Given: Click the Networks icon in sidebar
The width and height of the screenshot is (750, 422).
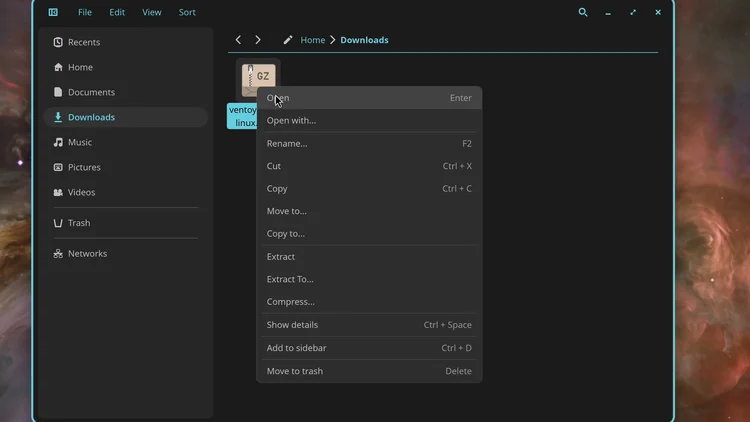Looking at the screenshot, I should [58, 254].
